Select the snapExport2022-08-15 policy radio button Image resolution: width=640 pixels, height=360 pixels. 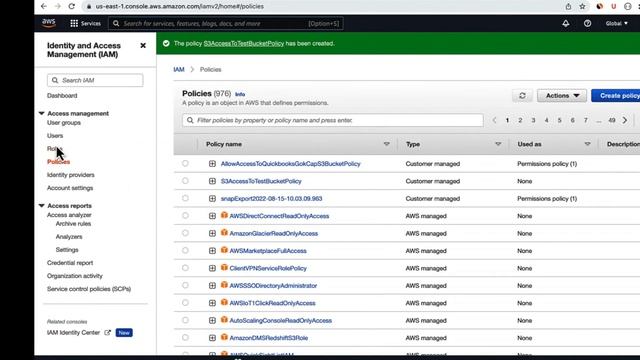(185, 198)
